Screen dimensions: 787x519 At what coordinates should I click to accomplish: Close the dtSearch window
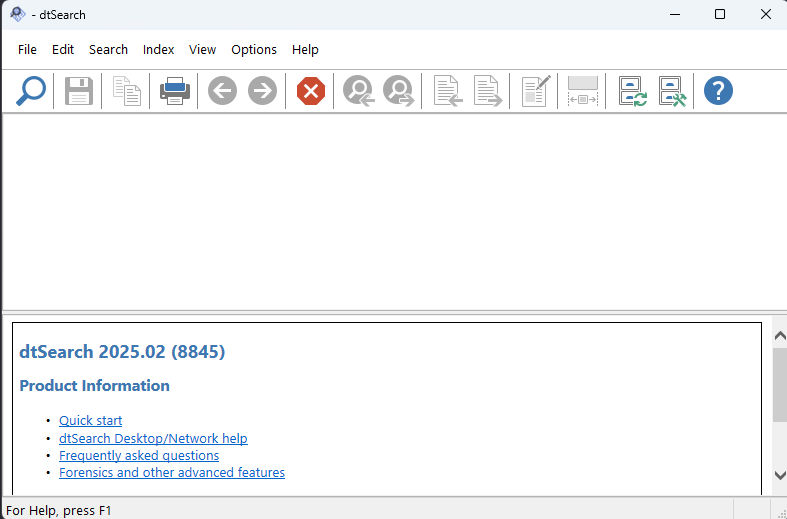(x=765, y=15)
